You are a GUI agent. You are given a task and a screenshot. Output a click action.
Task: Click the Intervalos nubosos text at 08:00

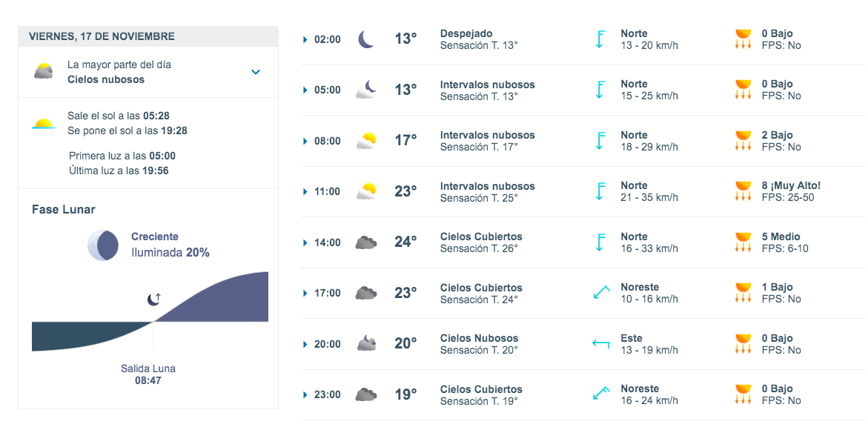487,135
